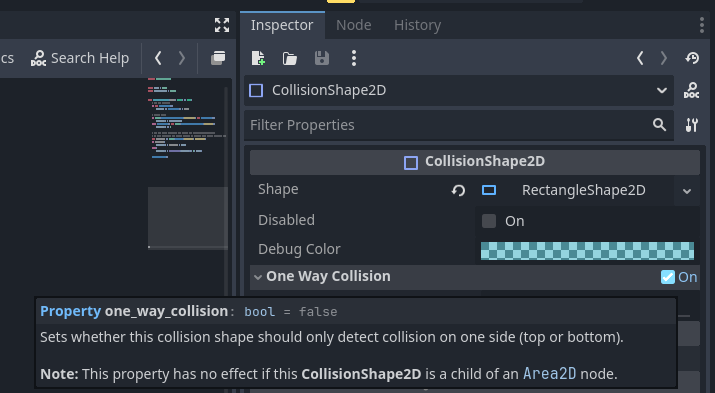
Task: Open Inspector object history list
Action: (692, 58)
